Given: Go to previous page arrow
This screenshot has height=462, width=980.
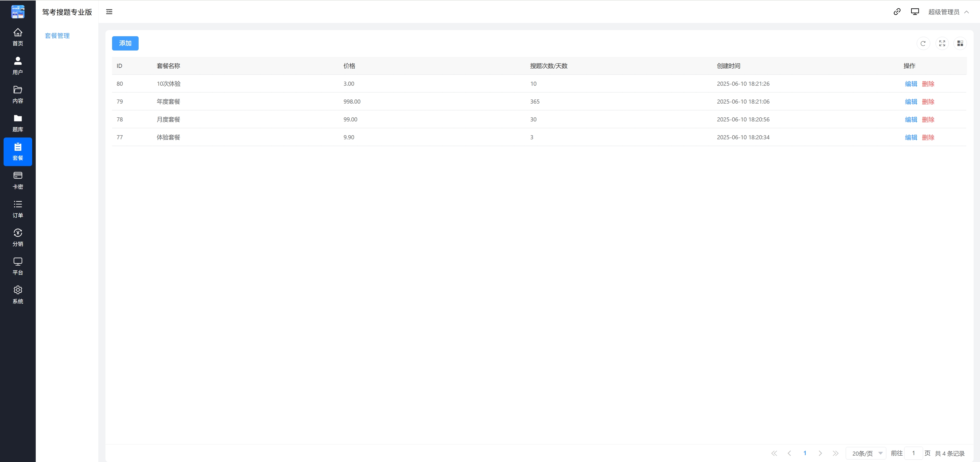Looking at the screenshot, I should tap(789, 453).
